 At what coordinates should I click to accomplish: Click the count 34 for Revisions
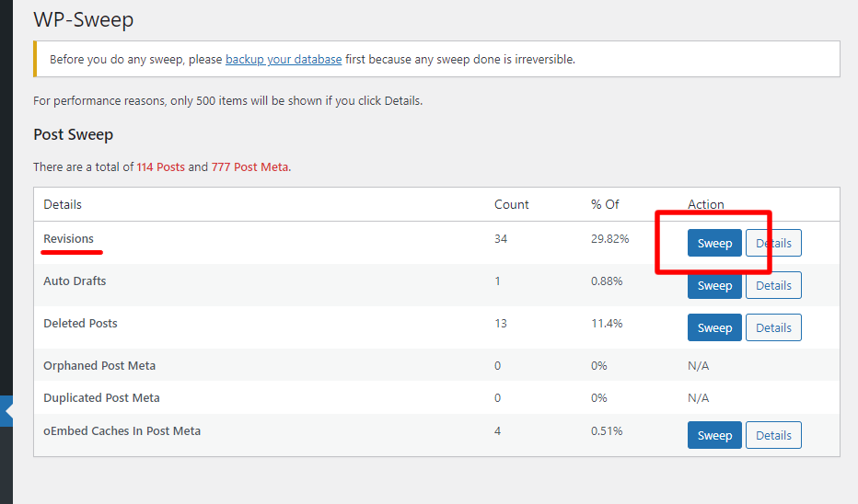click(501, 239)
